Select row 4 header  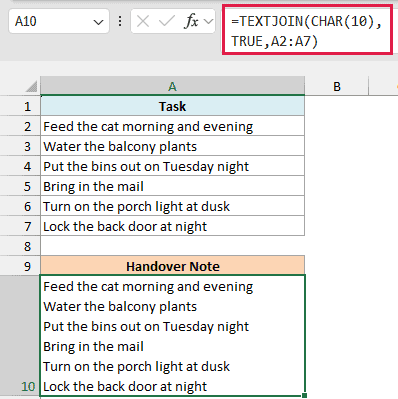click(x=20, y=166)
